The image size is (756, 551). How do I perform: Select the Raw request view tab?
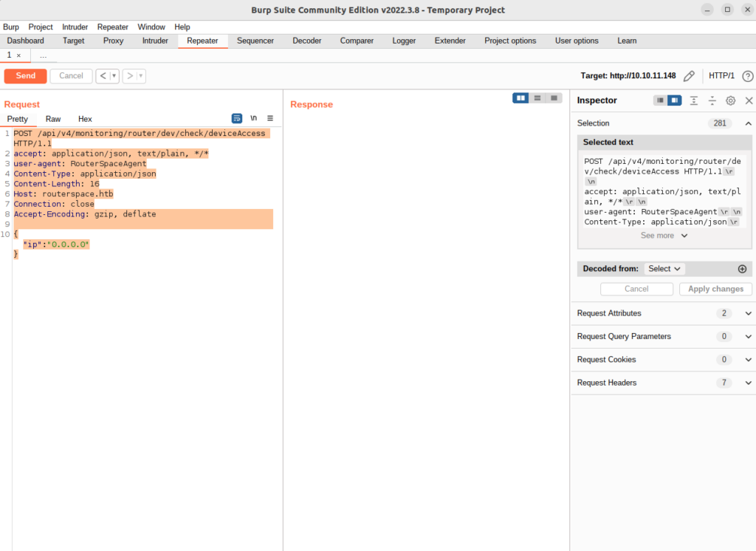pos(53,119)
